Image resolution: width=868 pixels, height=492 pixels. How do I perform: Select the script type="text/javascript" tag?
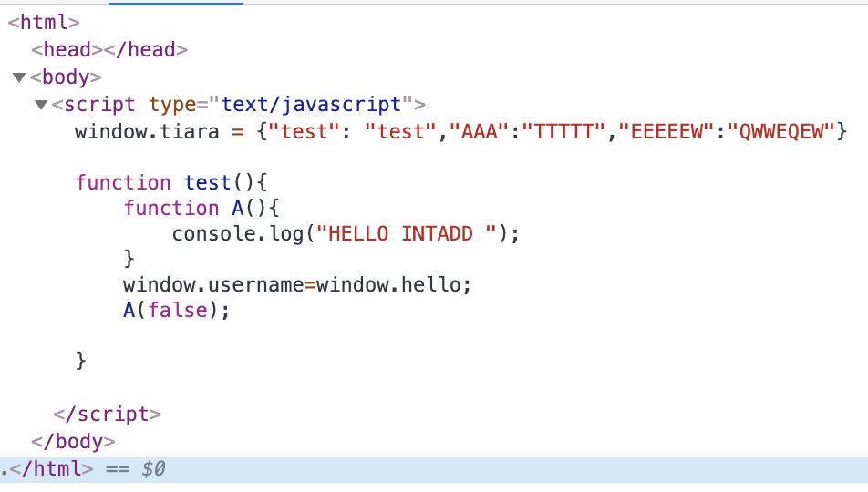(x=239, y=105)
